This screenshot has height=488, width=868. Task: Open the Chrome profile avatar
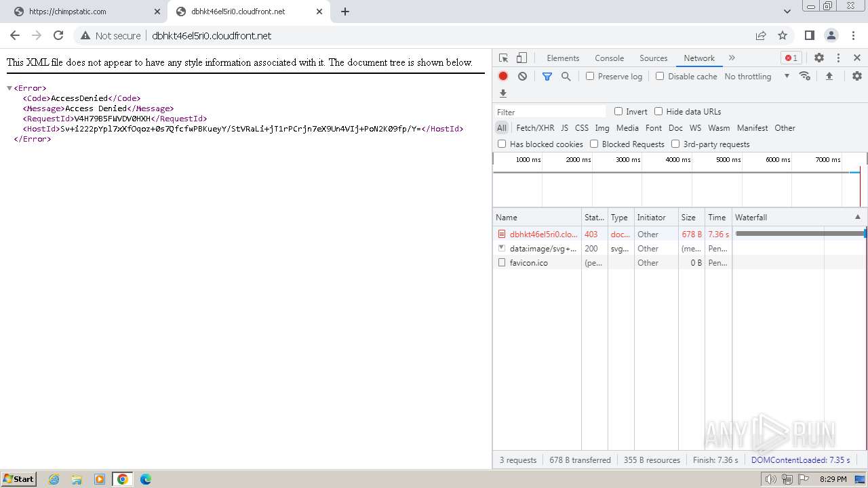pyautogui.click(x=831, y=35)
